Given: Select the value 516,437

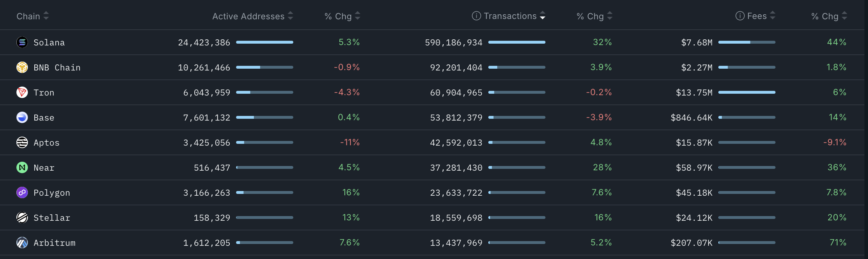Looking at the screenshot, I should pos(212,168).
